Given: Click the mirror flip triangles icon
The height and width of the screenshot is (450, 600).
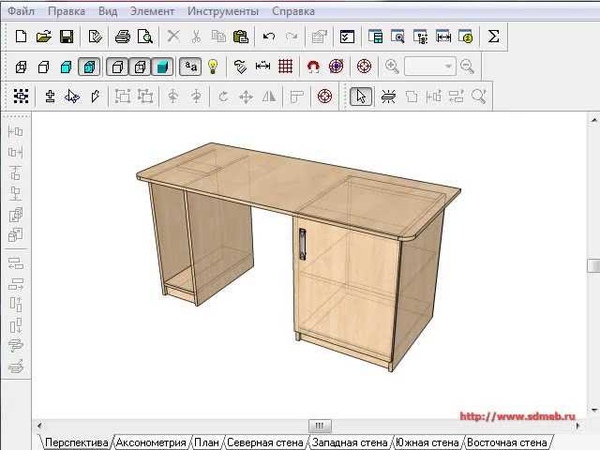Looking at the screenshot, I should 269,96.
